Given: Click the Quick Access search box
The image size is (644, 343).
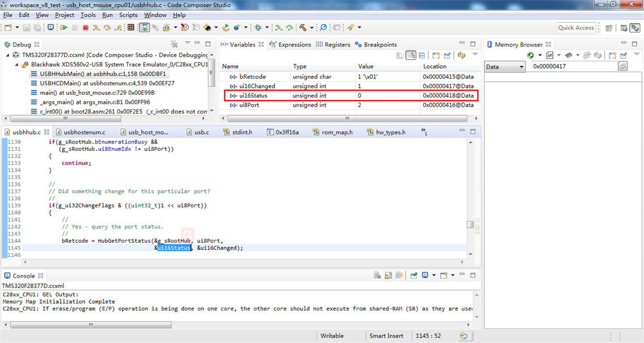Looking at the screenshot, I should coord(576,28).
